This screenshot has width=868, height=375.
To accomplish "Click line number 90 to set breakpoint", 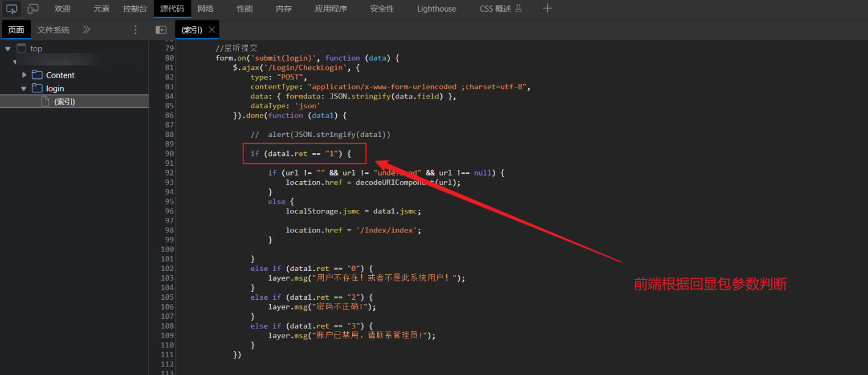I will (169, 154).
